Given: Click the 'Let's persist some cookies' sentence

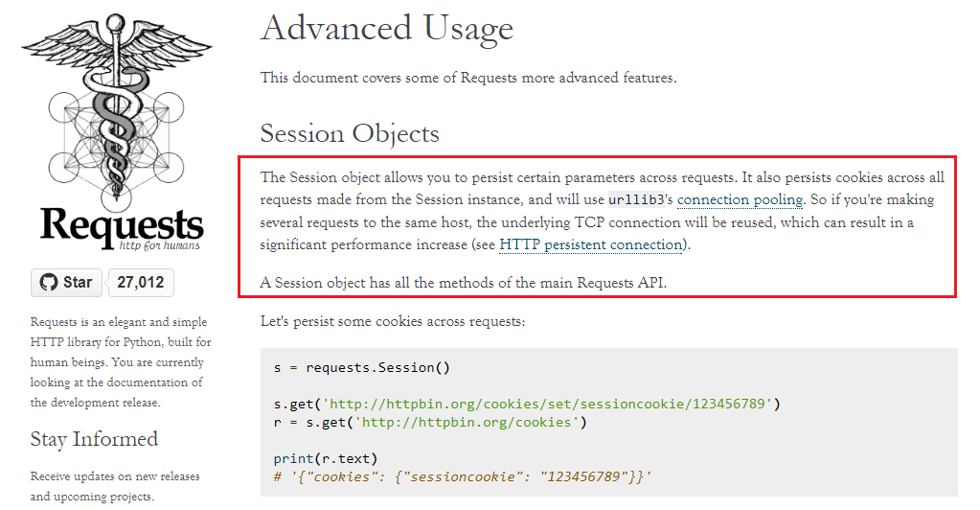Looking at the screenshot, I should coord(393,321).
